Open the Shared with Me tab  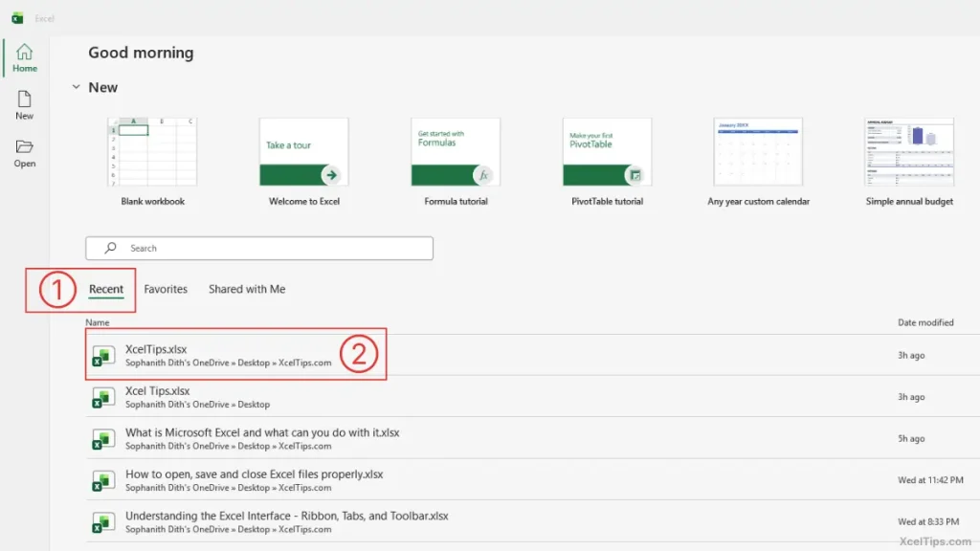(247, 289)
